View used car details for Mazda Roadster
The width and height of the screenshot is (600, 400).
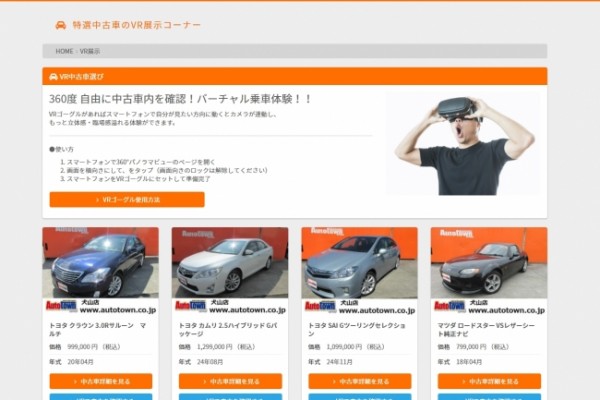pyautogui.click(x=489, y=381)
